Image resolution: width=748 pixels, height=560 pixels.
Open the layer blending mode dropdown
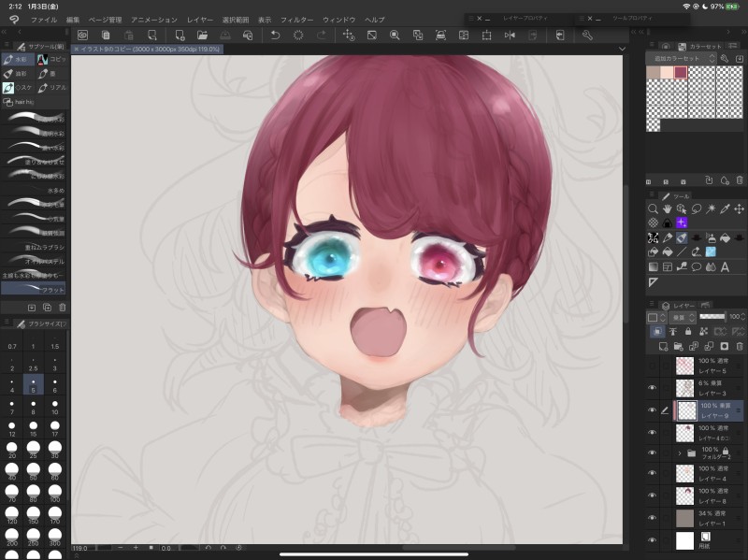(683, 317)
